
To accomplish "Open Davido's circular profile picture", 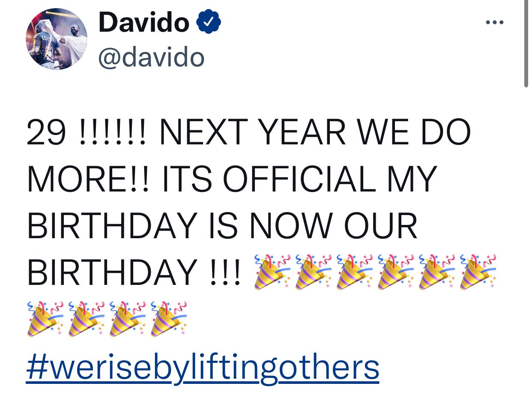I will (x=57, y=39).
